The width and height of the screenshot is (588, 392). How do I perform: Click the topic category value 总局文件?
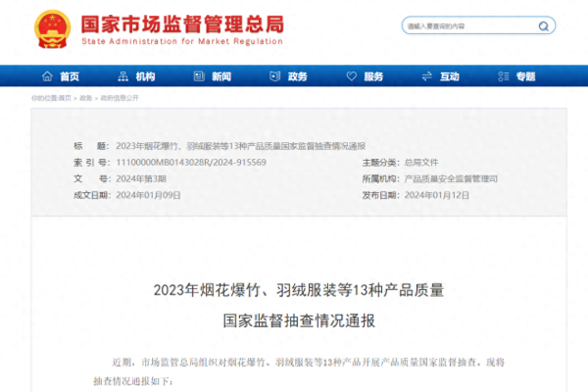pos(421,163)
